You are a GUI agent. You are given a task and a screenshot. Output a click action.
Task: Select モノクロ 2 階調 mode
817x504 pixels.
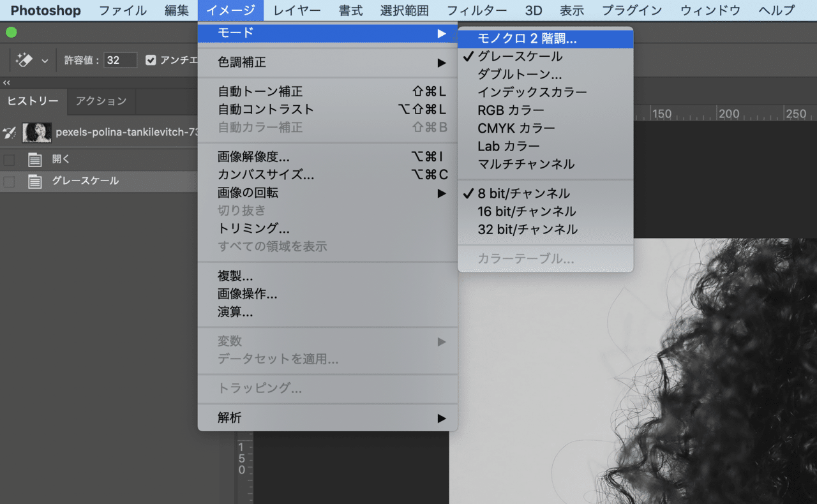(528, 38)
